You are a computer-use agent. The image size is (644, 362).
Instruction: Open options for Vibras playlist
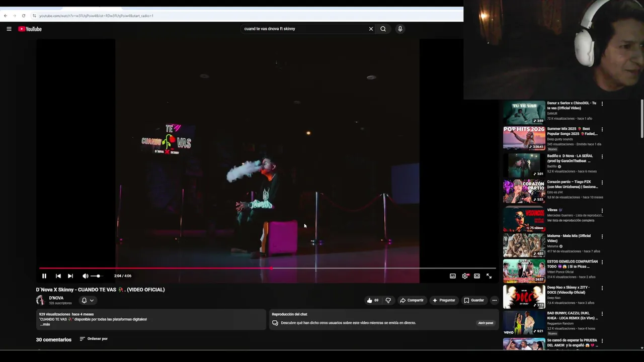click(602, 211)
